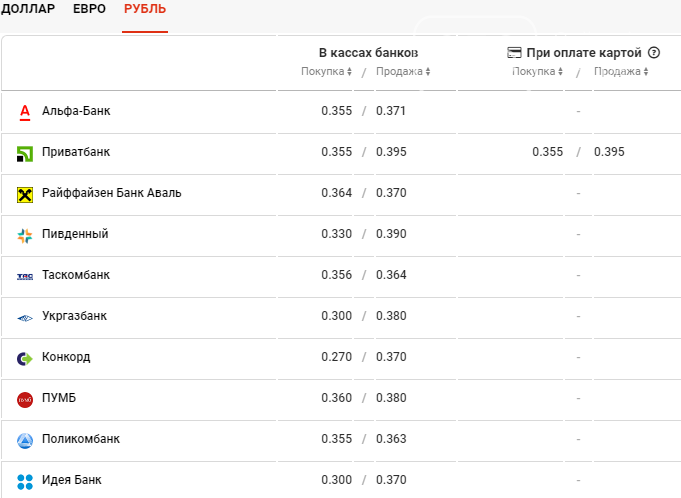Viewport: 681px width, 498px height.
Task: Click the Поликомбанк logo icon
Action: [x=25, y=441]
